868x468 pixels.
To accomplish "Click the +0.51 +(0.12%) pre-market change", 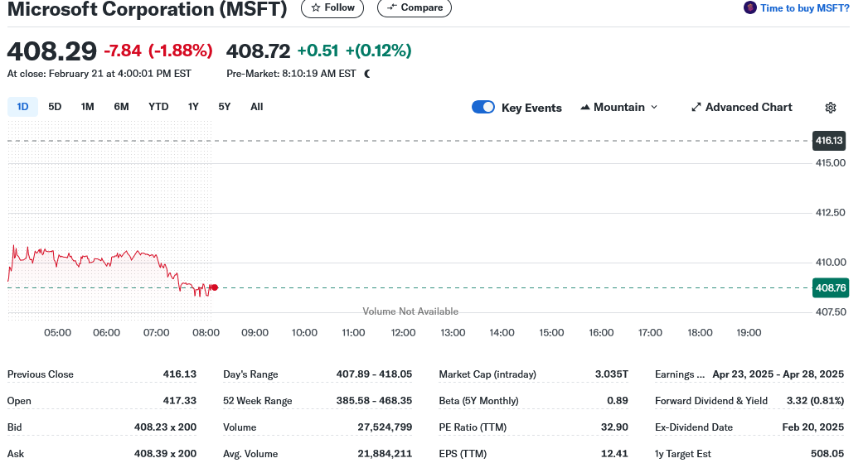I will (354, 51).
